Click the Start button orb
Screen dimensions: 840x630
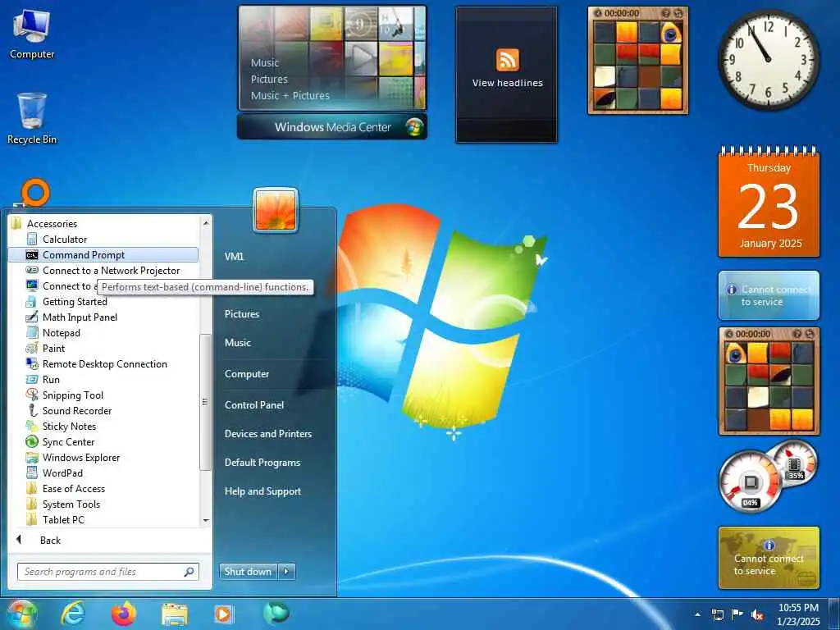21,614
